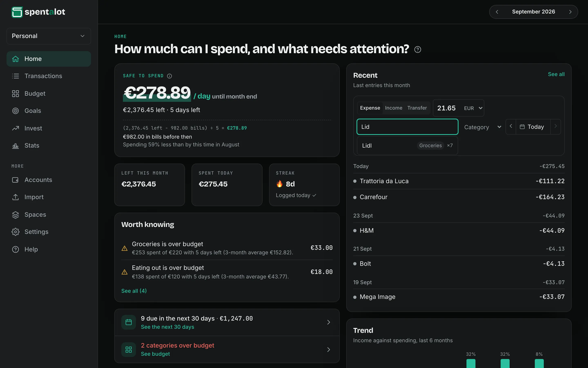Go to next month arrow
588x368 pixels.
point(570,12)
